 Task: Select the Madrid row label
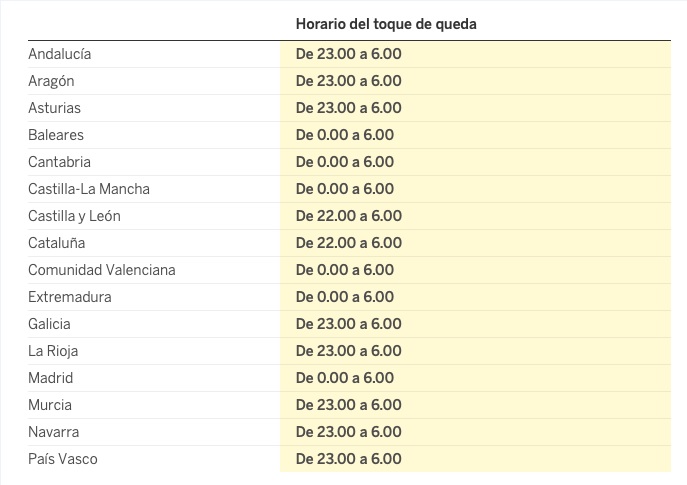pyautogui.click(x=50, y=378)
